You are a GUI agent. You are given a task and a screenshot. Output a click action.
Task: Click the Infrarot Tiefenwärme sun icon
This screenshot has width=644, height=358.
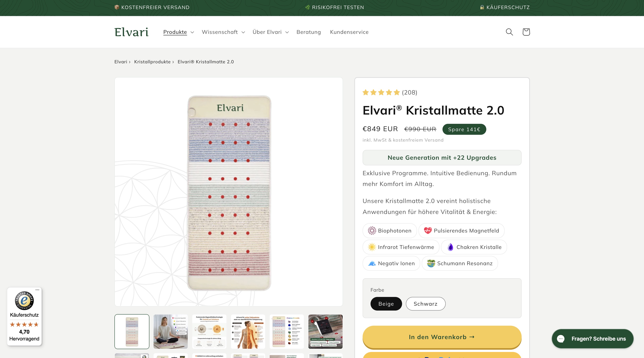pyautogui.click(x=372, y=247)
